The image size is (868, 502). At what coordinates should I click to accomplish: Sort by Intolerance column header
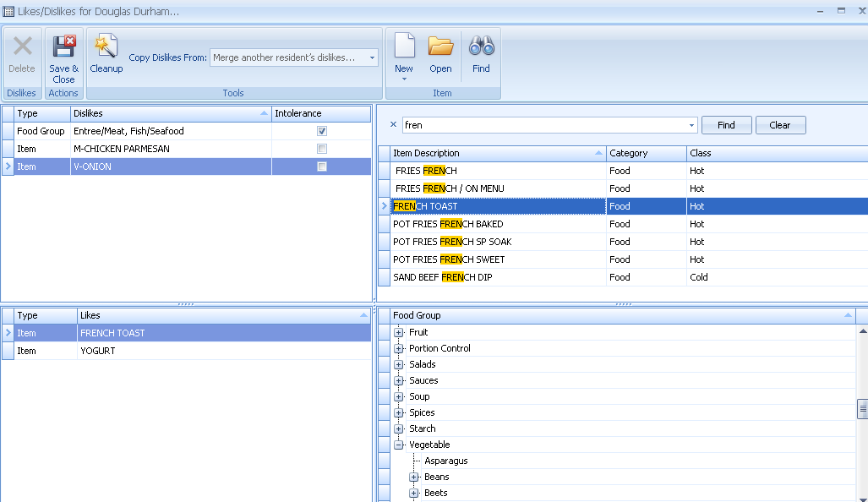tap(321, 113)
